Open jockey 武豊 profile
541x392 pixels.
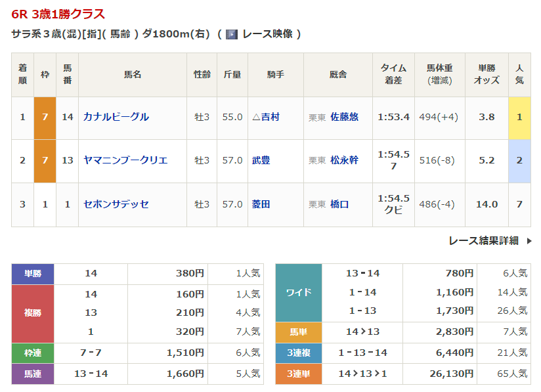(261, 160)
